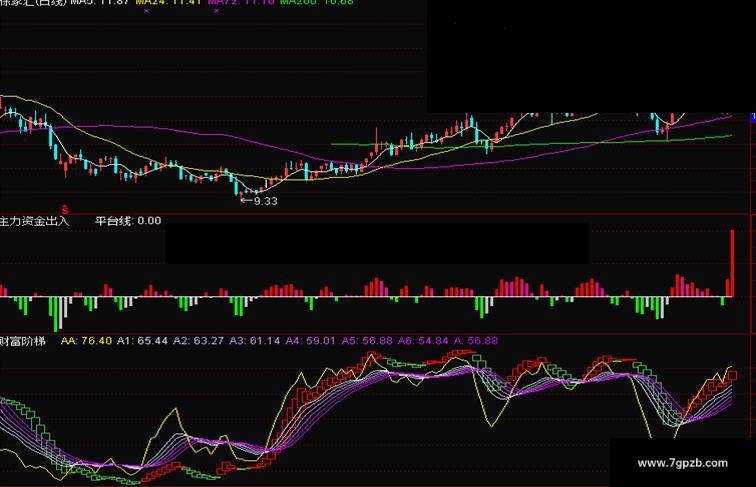Select the A2: 63.27 parameter value
The height and width of the screenshot is (487, 756).
pos(198,341)
